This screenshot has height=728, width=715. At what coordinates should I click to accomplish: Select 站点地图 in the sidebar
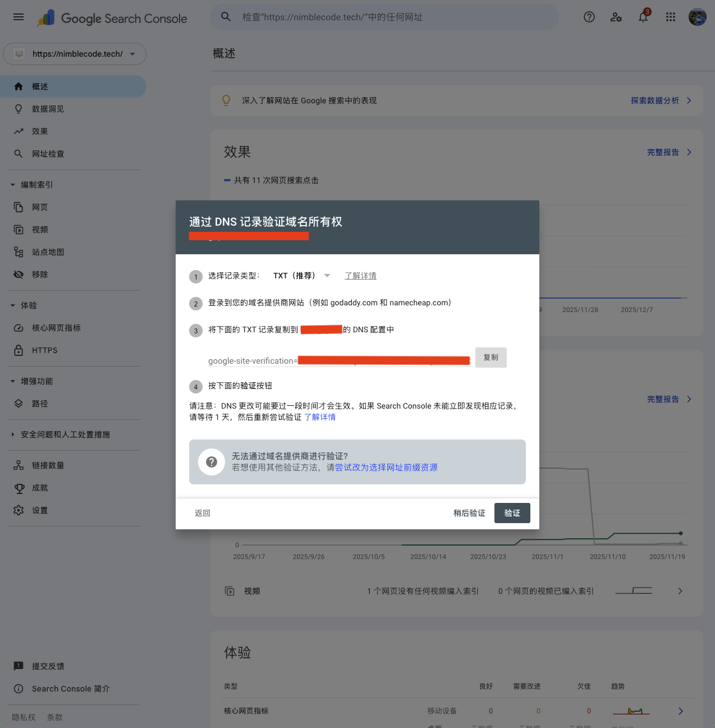click(48, 252)
